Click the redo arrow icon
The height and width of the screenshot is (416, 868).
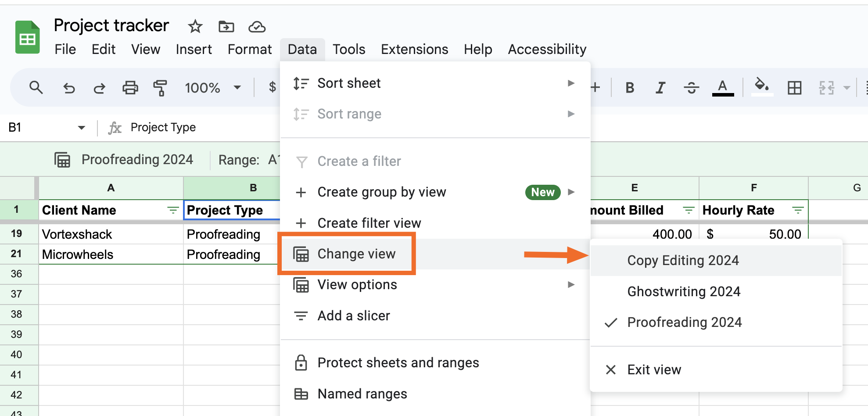(x=100, y=88)
